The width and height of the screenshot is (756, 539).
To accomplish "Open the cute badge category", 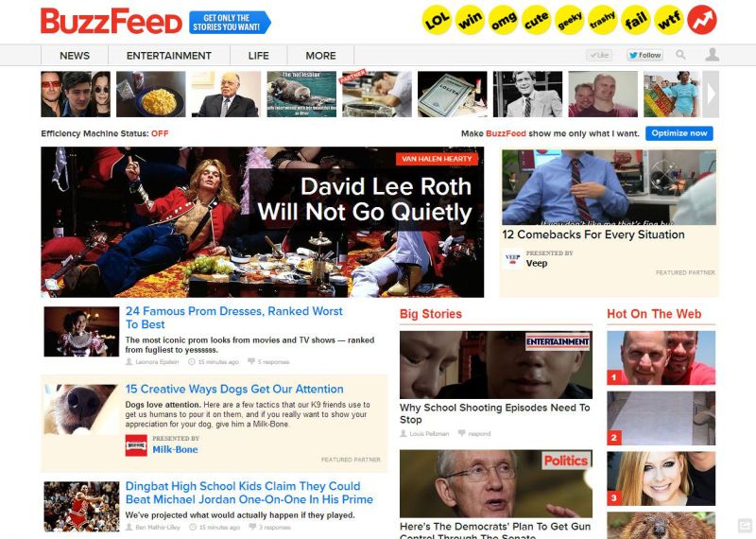I will tap(536, 20).
